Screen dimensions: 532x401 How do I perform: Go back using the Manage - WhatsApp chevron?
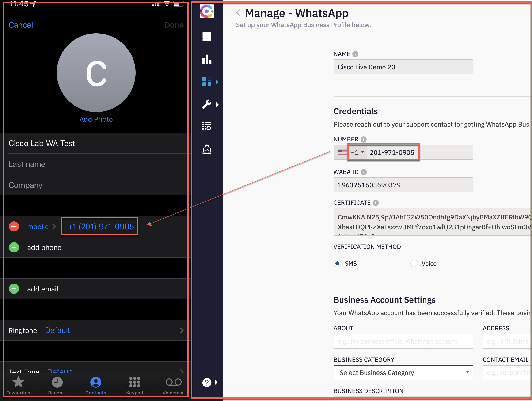(238, 12)
